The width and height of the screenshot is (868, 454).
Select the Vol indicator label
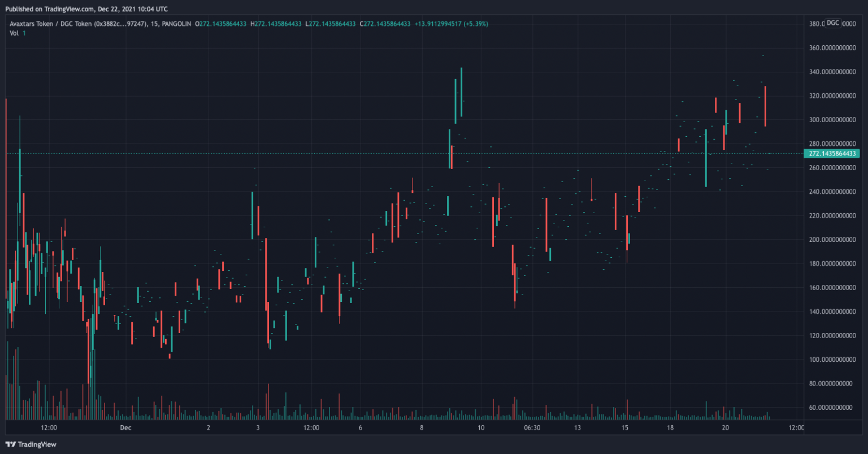pyautogui.click(x=14, y=33)
